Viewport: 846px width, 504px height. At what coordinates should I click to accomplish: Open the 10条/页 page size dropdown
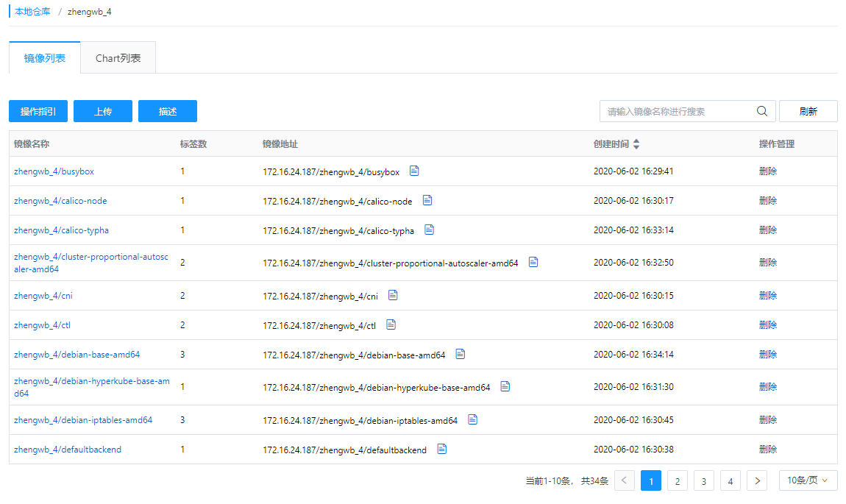point(807,480)
